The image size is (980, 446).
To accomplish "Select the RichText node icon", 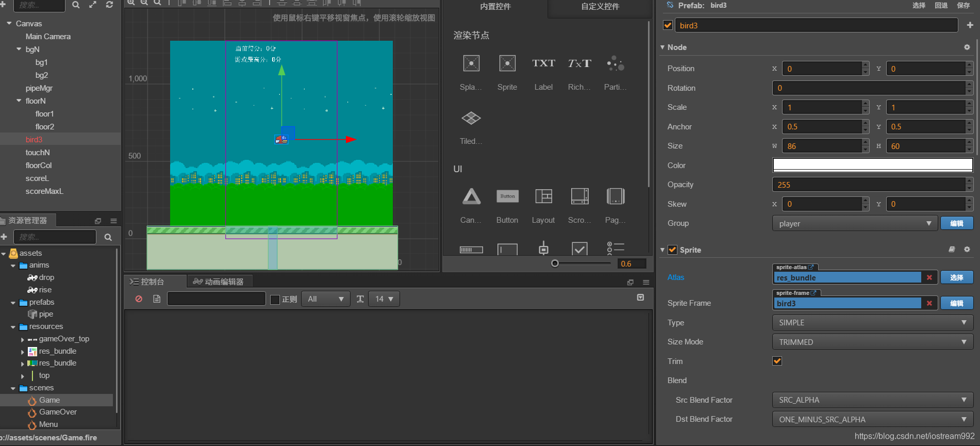I will click(579, 63).
